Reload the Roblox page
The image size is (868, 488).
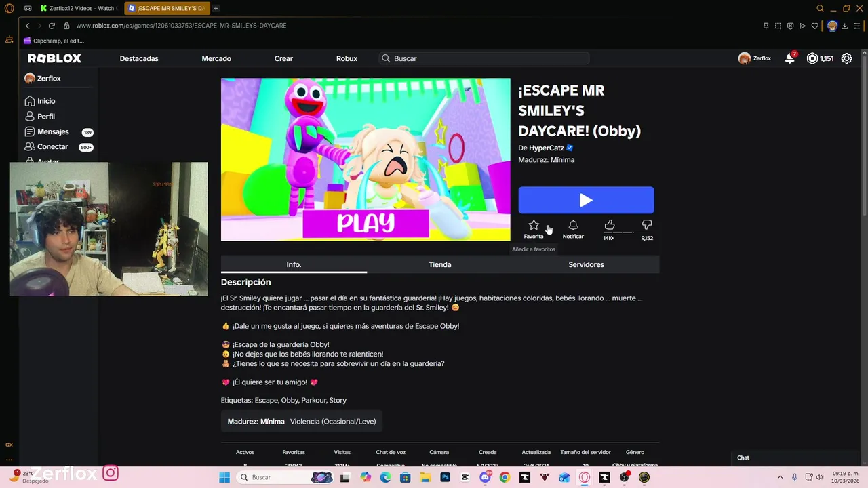click(52, 26)
